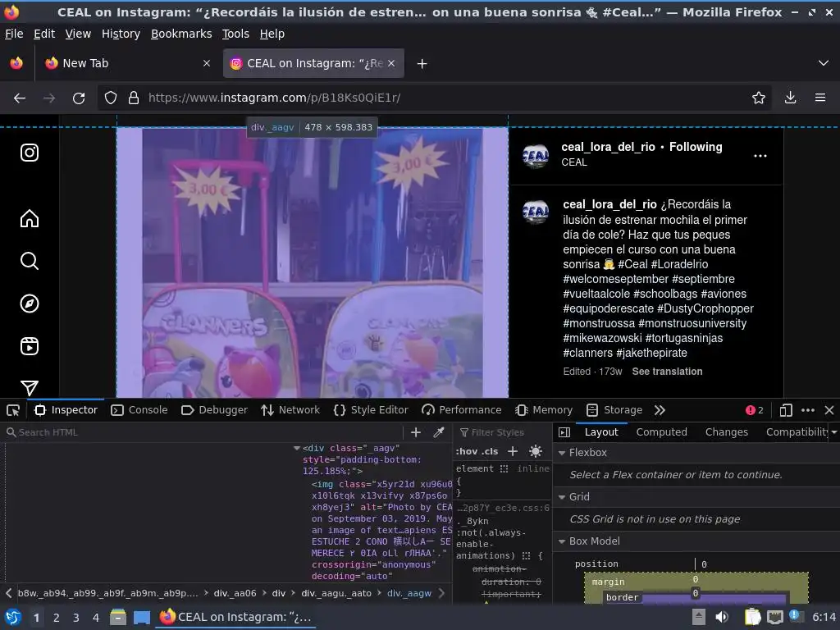Click the eyedropper color picker icon

click(x=439, y=432)
